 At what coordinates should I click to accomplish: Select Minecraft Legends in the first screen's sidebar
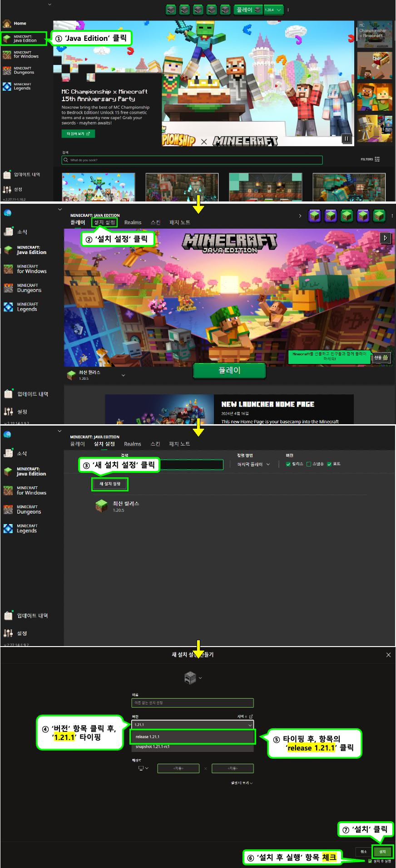[17, 86]
